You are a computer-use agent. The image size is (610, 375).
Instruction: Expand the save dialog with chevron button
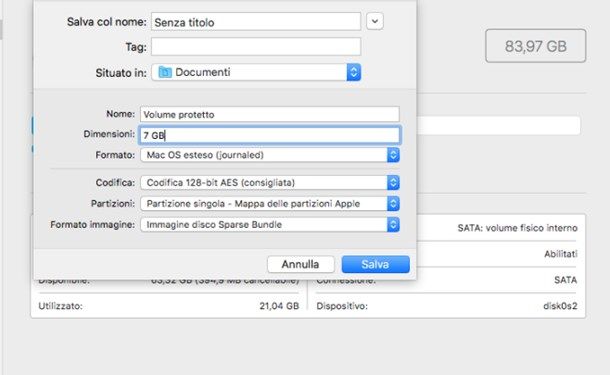375,21
